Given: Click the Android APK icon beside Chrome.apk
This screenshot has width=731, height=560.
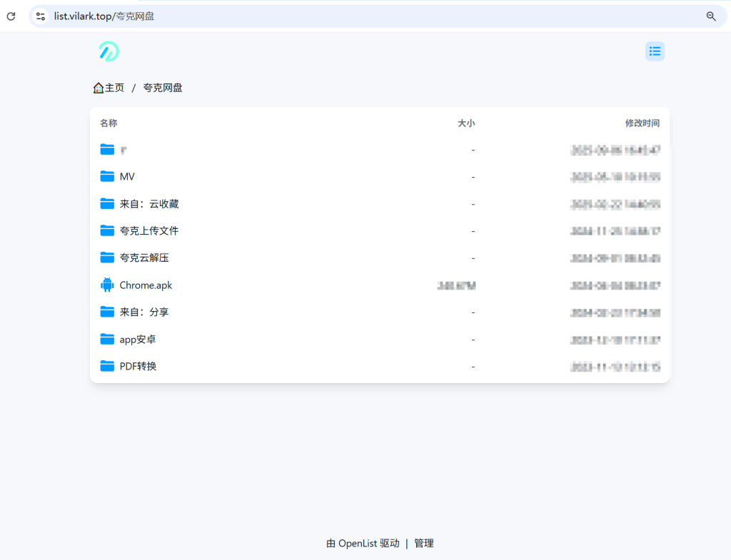Looking at the screenshot, I should click(106, 285).
